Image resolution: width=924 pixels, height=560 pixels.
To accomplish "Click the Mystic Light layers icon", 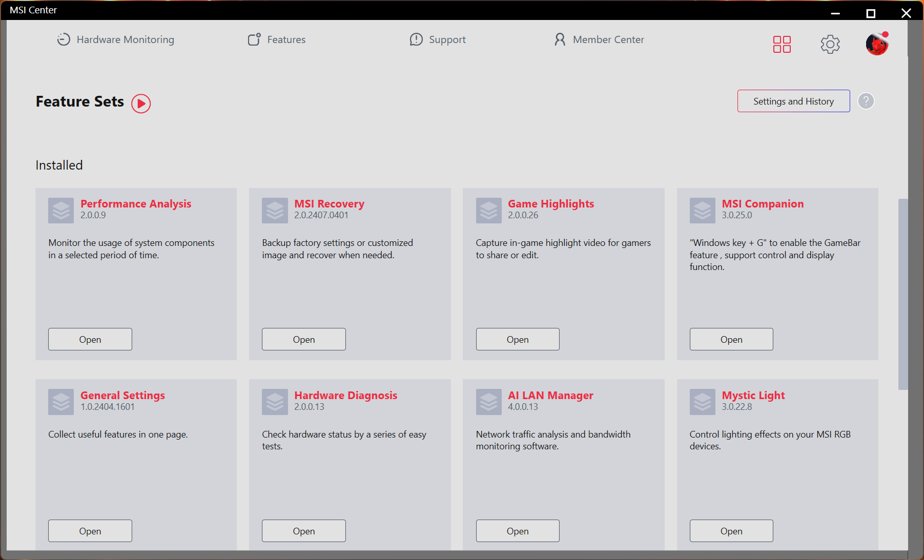I will (x=702, y=402).
